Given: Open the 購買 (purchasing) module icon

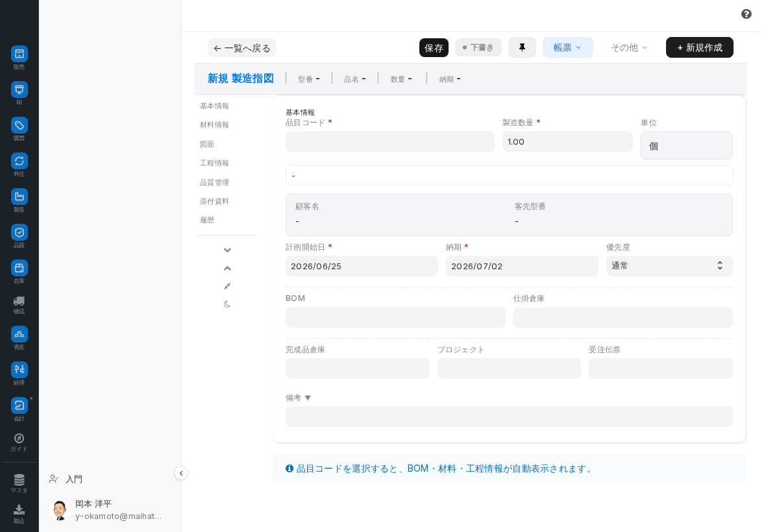Looking at the screenshot, I should tap(19, 125).
